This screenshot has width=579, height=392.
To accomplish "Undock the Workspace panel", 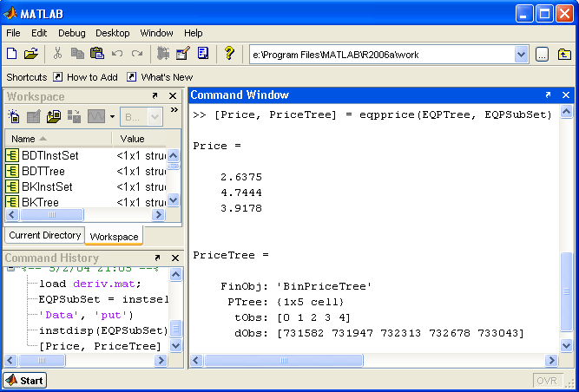I will pos(155,96).
